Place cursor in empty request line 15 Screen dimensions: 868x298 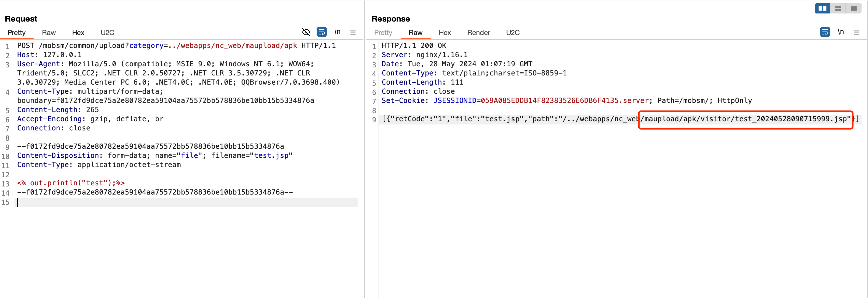click(x=187, y=202)
